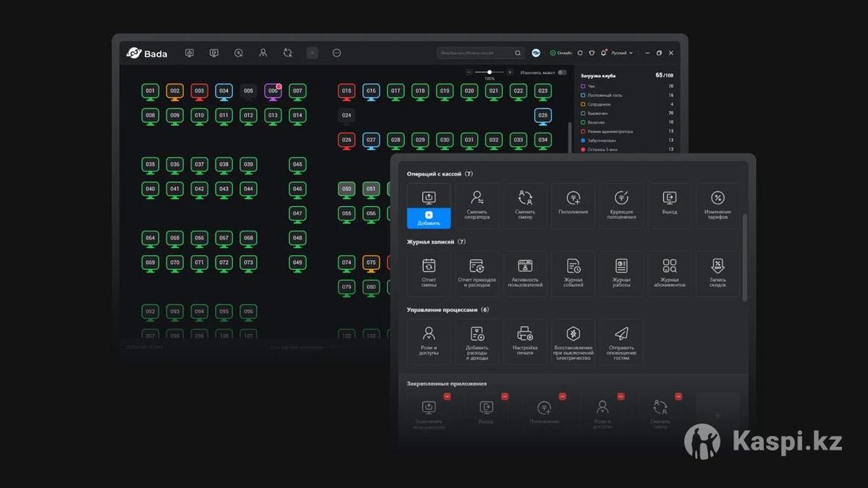Open Роли и доступы management
Viewport: 868px width, 488px height.
pyautogui.click(x=428, y=341)
